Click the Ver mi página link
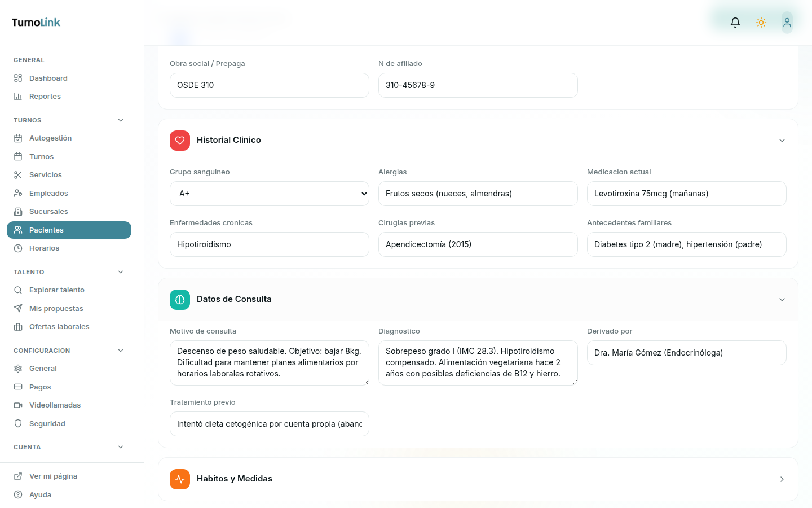 click(53, 476)
